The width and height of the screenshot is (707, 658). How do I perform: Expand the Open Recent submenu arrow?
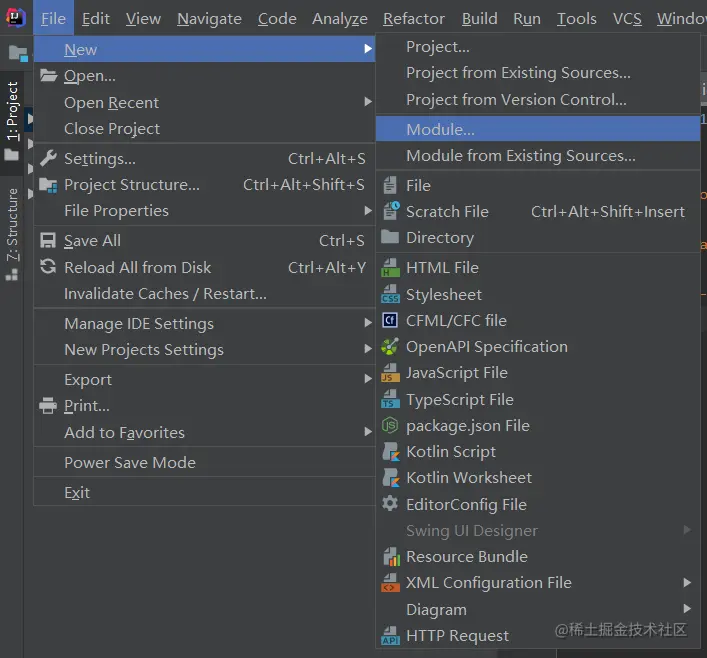pos(368,102)
